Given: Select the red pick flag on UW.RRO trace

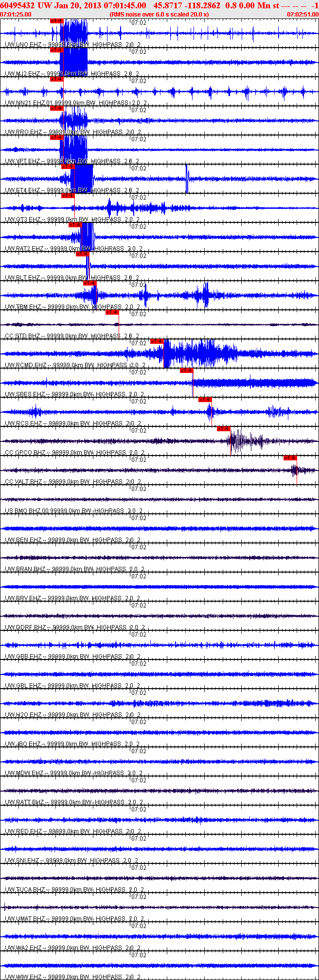Looking at the screenshot, I should [57, 108].
